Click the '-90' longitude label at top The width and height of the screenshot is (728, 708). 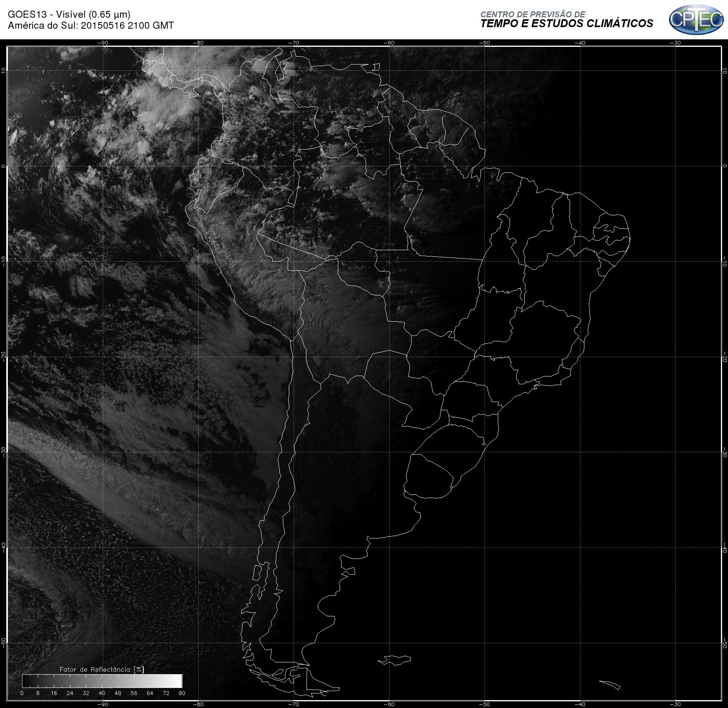[103, 43]
